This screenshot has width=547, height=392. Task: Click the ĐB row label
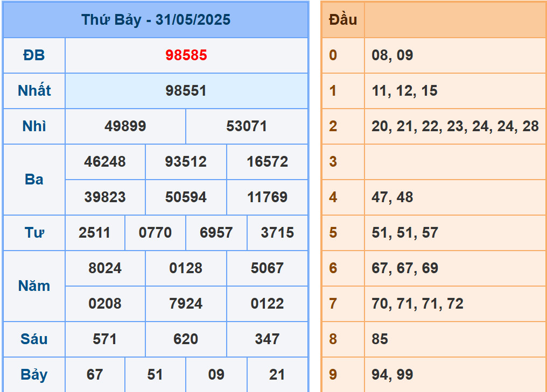(x=34, y=55)
